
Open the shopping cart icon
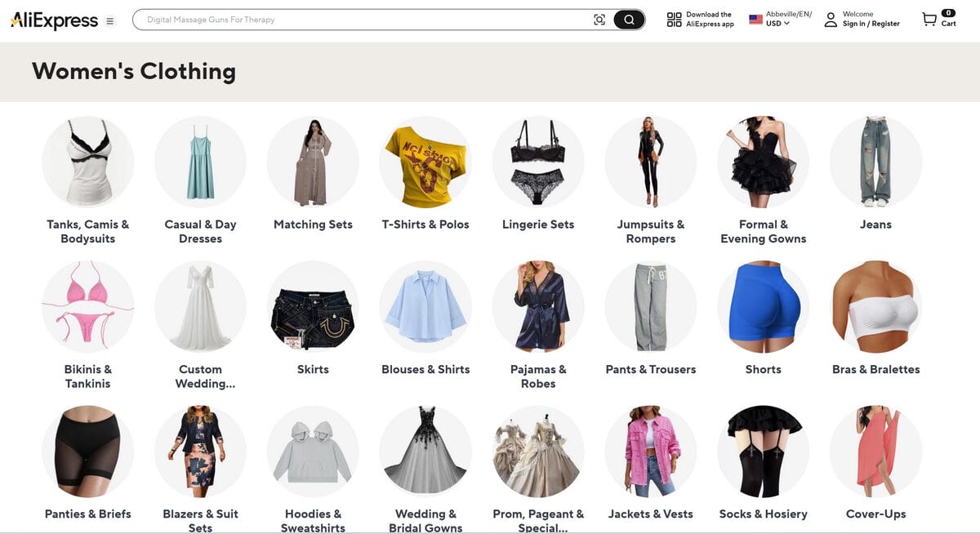point(929,19)
